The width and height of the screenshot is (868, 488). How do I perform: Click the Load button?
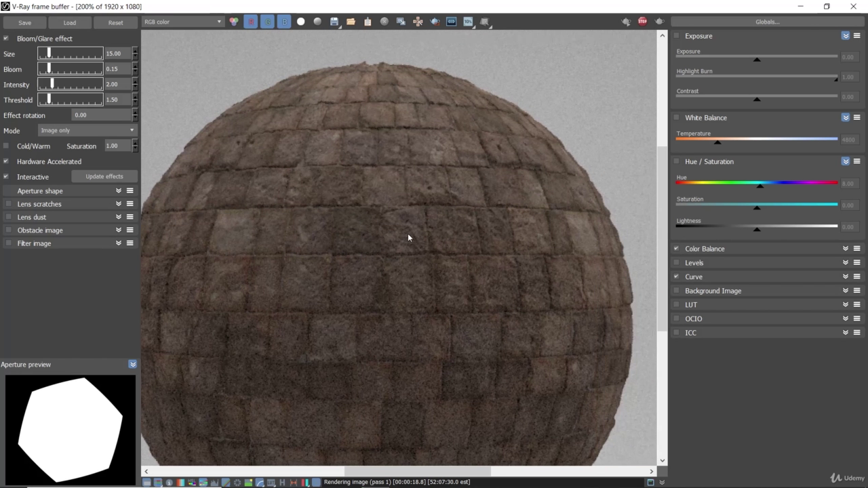[70, 22]
